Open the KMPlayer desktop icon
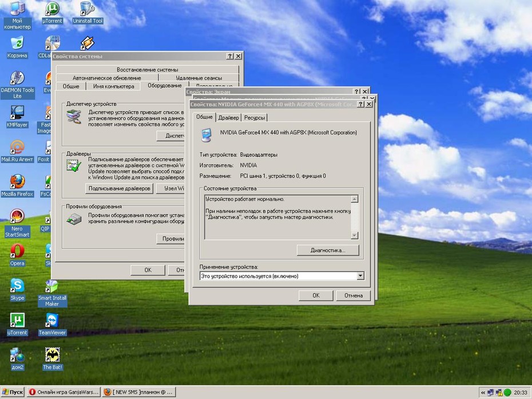Viewport: 532px width, 399px height. [x=17, y=117]
